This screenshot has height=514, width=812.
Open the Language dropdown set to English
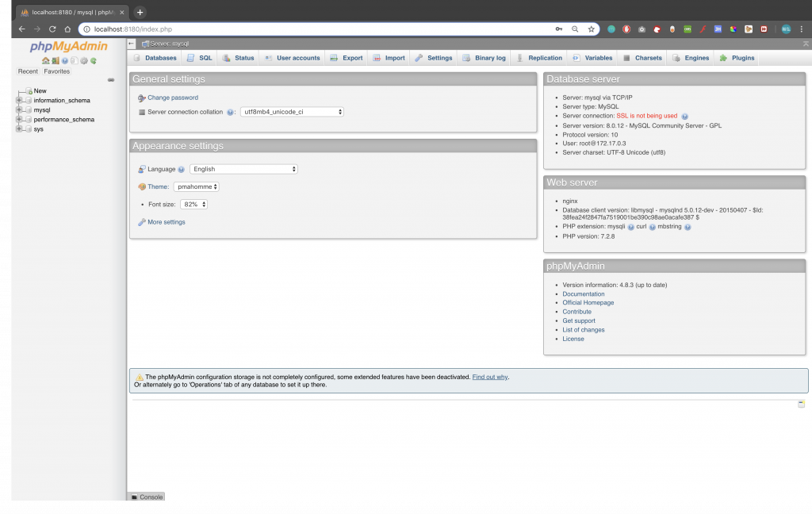[243, 170]
